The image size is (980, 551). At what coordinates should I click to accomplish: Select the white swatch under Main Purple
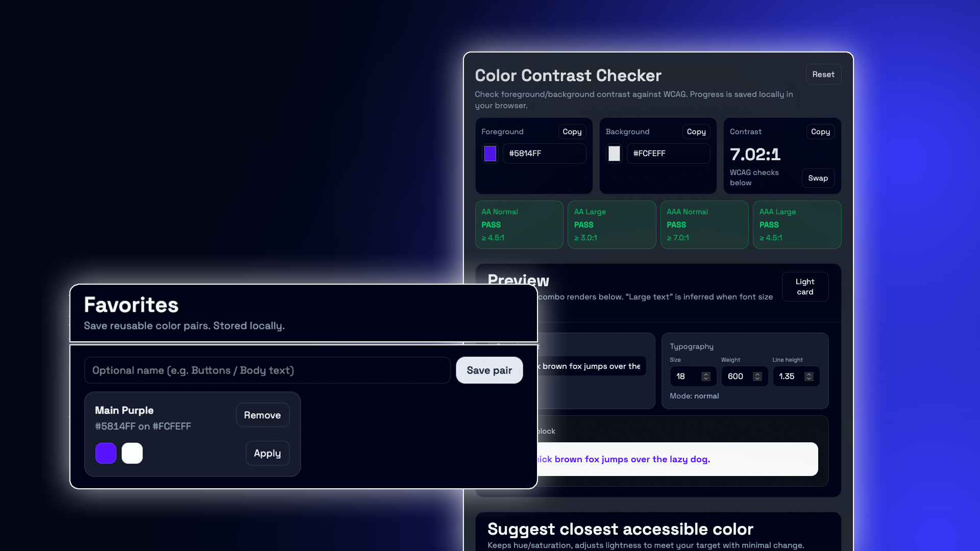pyautogui.click(x=132, y=453)
